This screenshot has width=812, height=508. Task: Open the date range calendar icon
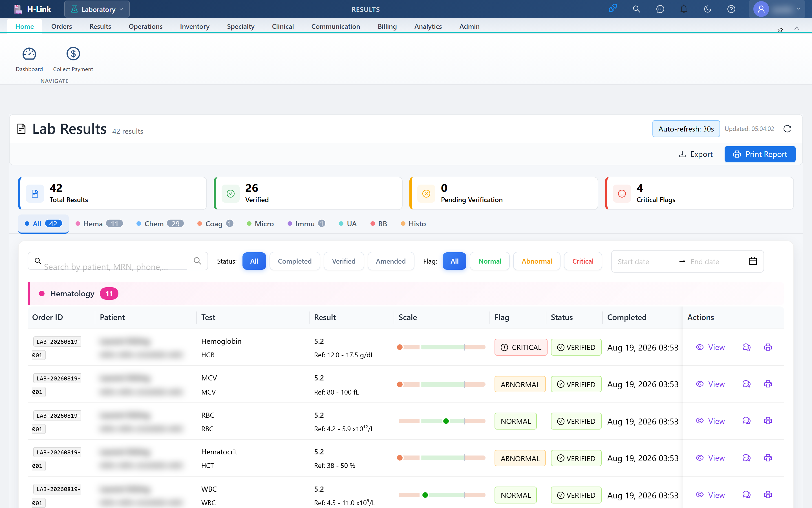coord(753,261)
